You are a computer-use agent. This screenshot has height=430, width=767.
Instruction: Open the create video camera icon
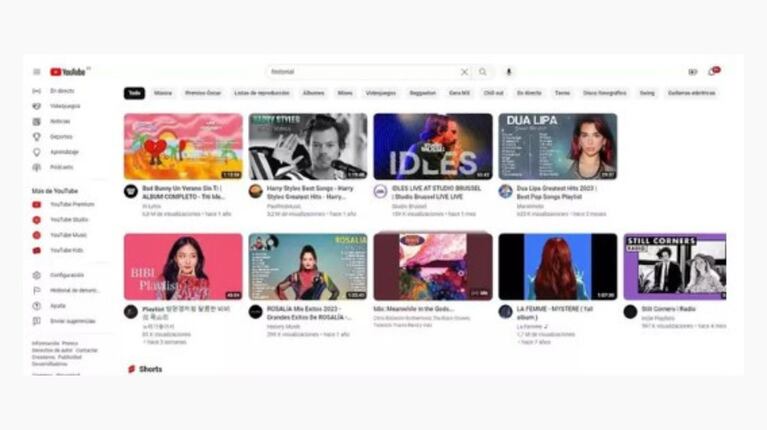pyautogui.click(x=693, y=72)
